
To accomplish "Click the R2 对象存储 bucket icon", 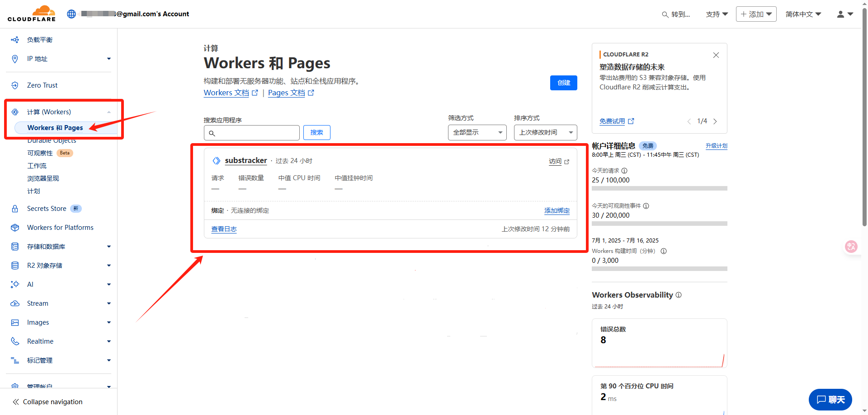I will [x=15, y=266].
